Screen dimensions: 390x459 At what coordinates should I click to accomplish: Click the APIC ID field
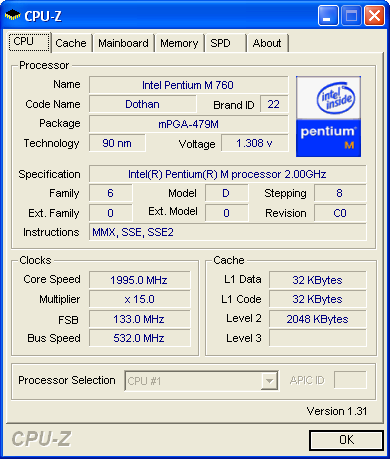point(350,380)
